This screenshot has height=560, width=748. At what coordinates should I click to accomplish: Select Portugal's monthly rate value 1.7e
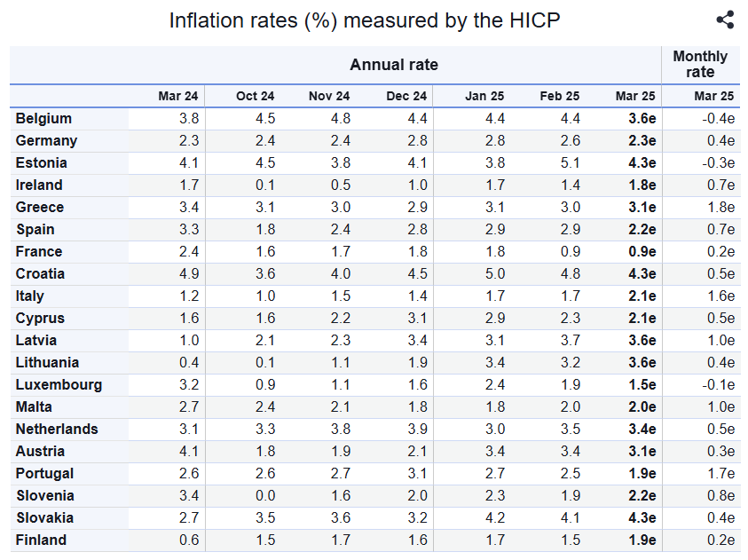721,474
